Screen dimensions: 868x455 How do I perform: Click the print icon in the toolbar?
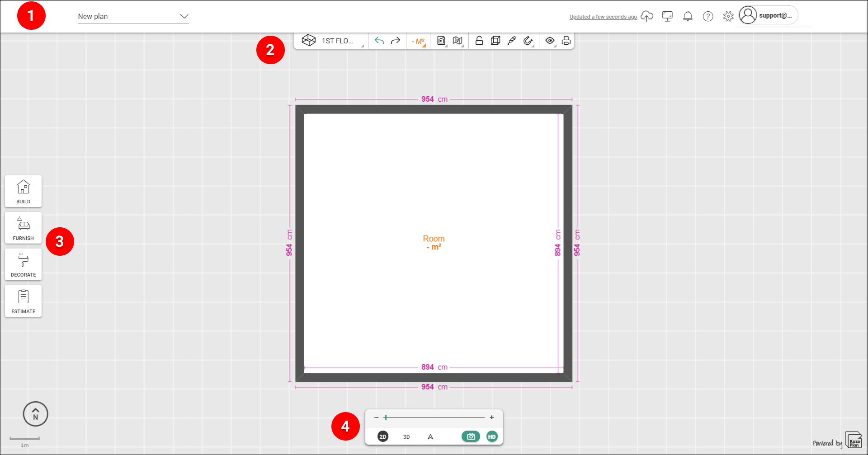[566, 41]
